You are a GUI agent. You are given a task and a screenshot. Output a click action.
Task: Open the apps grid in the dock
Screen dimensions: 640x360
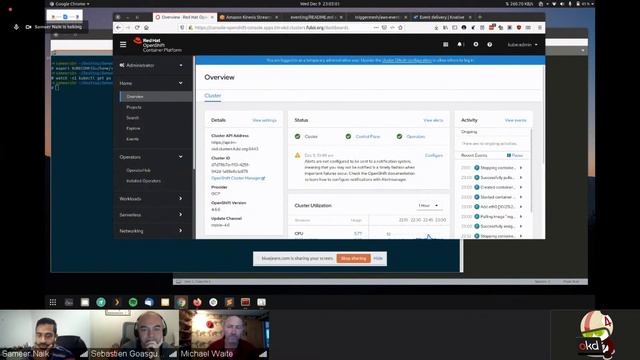coord(53,302)
